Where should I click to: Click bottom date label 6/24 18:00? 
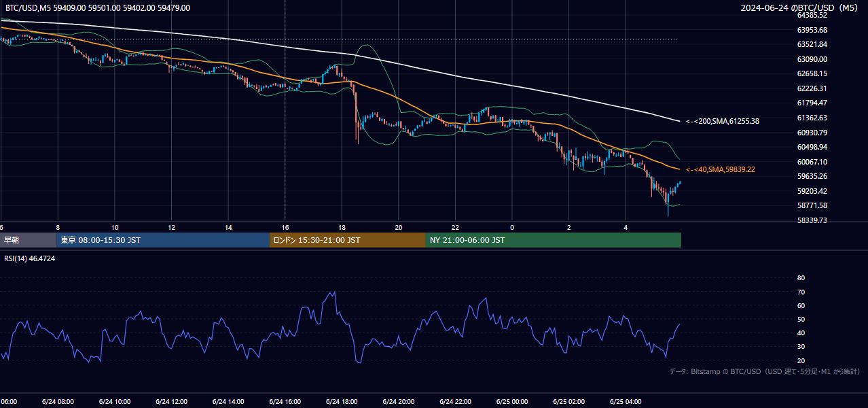pyautogui.click(x=342, y=401)
